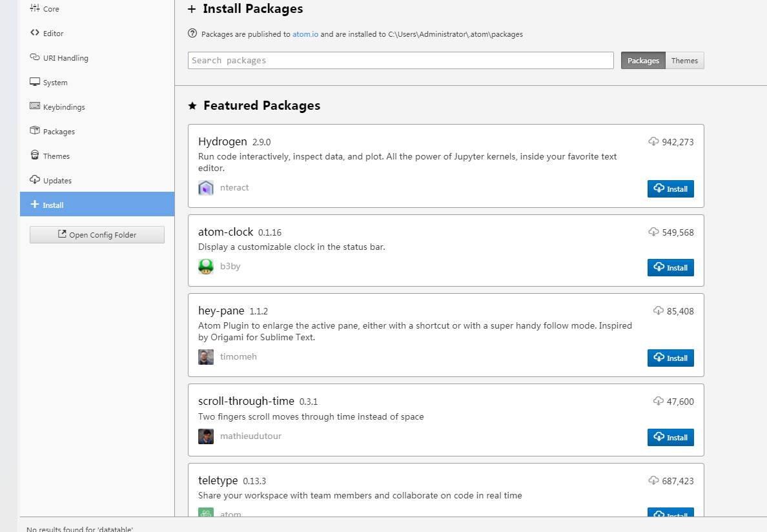
Task: Click Hydrogen version number 2.9.0
Action: click(x=261, y=142)
